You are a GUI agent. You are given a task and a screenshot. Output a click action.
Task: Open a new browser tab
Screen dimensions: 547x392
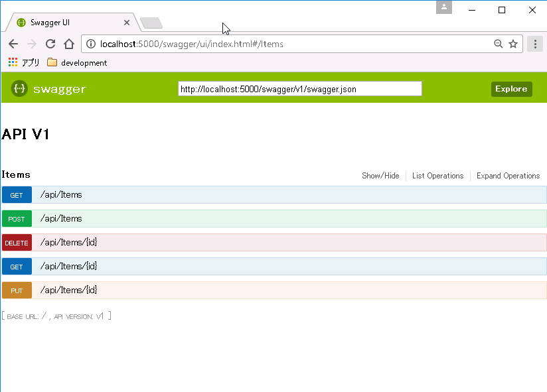tap(151, 23)
